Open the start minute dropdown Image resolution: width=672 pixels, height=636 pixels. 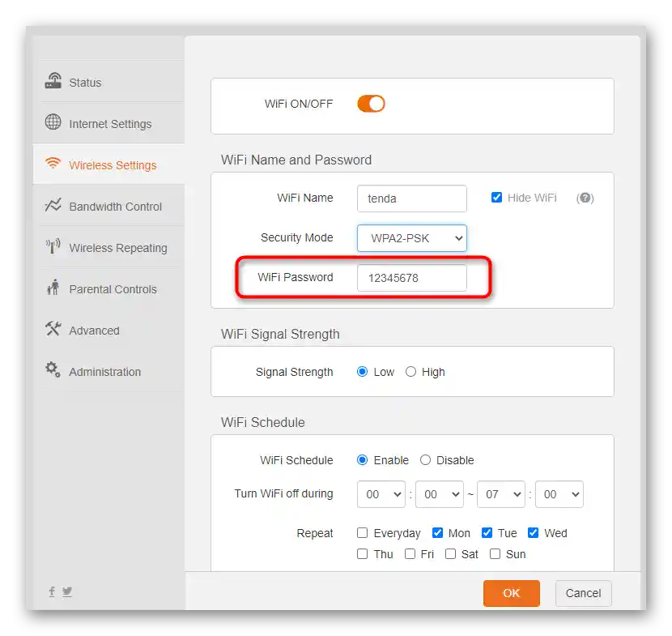[x=440, y=494]
